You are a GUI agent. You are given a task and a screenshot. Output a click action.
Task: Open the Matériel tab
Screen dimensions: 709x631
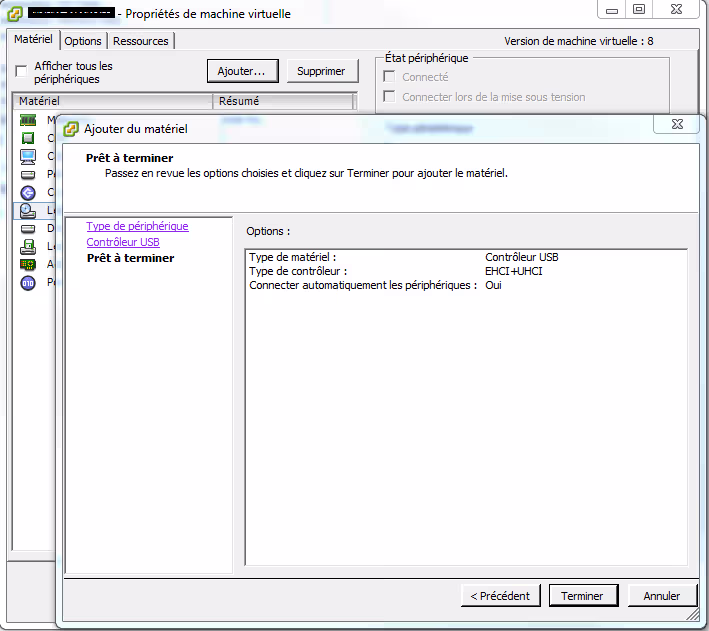click(x=33, y=39)
